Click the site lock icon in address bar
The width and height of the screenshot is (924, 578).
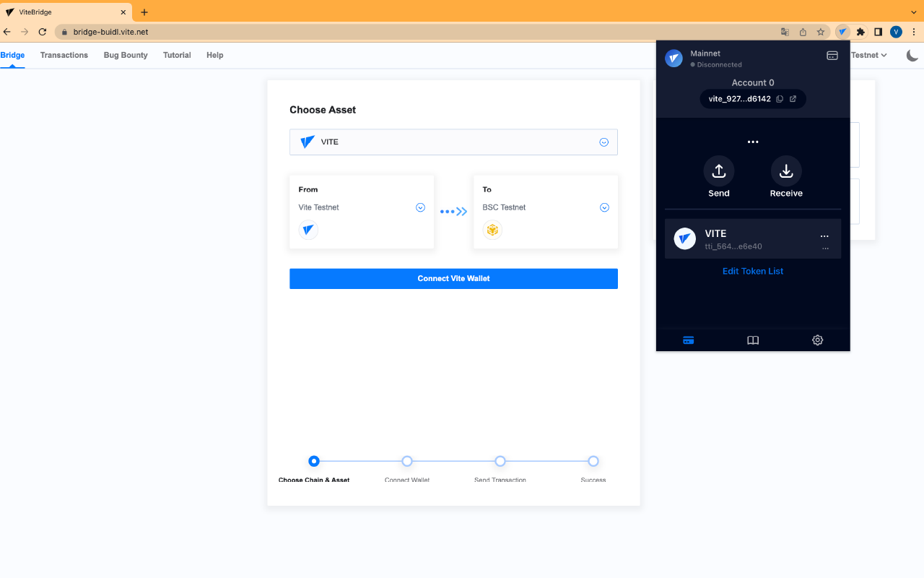64,32
